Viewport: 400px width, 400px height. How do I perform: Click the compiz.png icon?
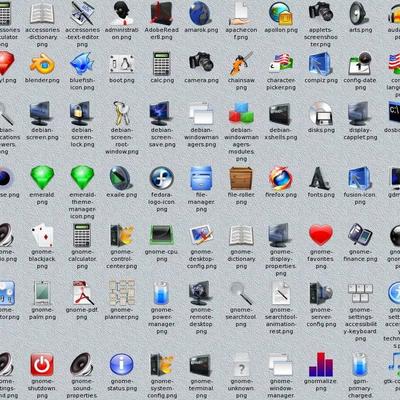tap(320, 63)
